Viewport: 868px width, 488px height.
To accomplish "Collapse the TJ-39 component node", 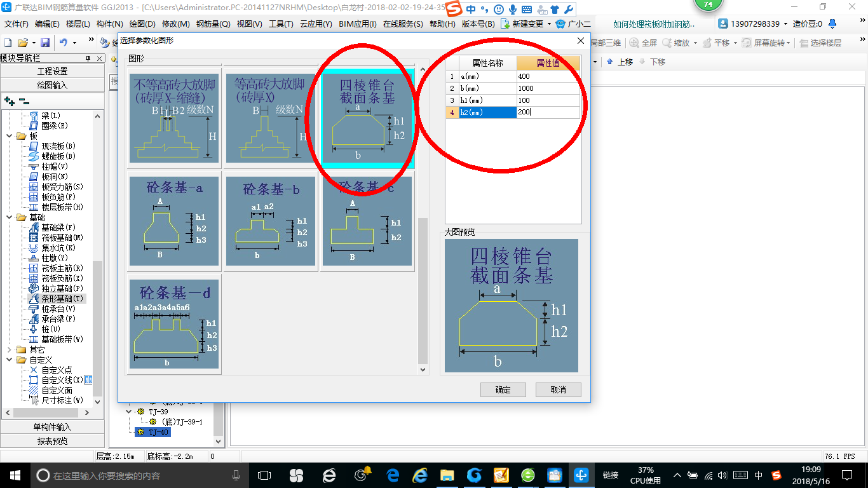I will click(x=130, y=412).
